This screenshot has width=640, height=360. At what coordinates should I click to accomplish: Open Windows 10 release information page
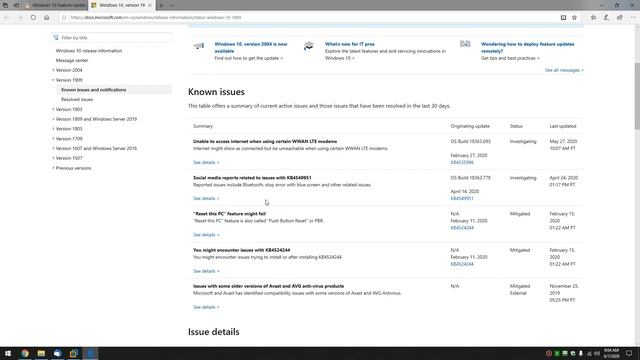89,51
